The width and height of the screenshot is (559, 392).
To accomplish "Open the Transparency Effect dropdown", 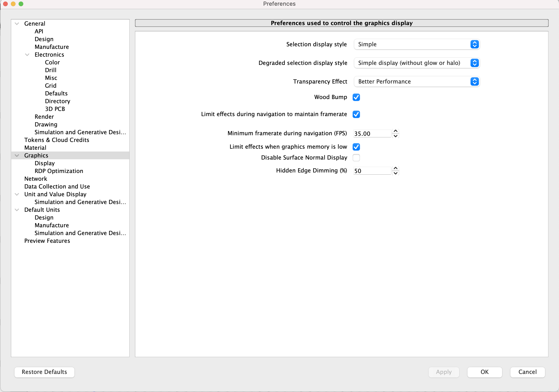I will tap(416, 81).
